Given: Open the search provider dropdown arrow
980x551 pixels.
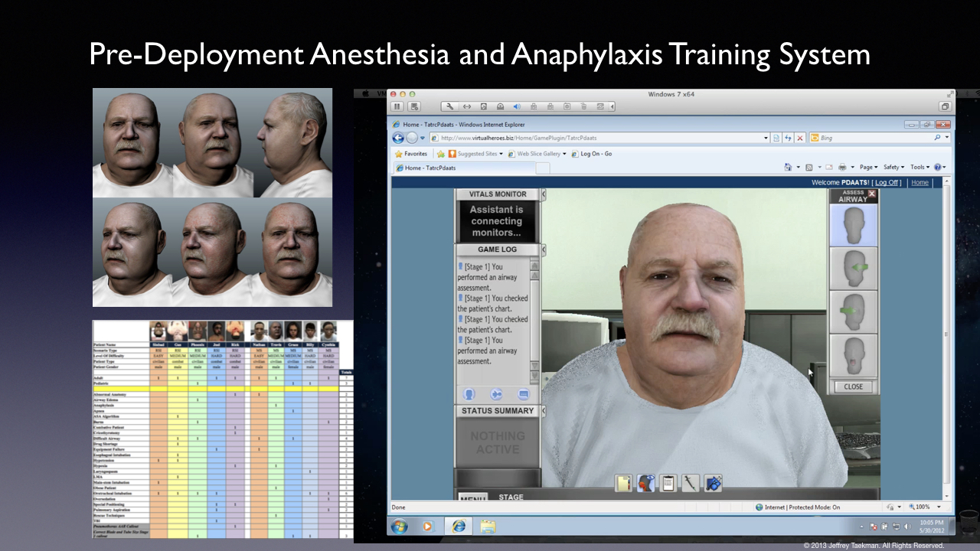Looking at the screenshot, I should tap(947, 138).
